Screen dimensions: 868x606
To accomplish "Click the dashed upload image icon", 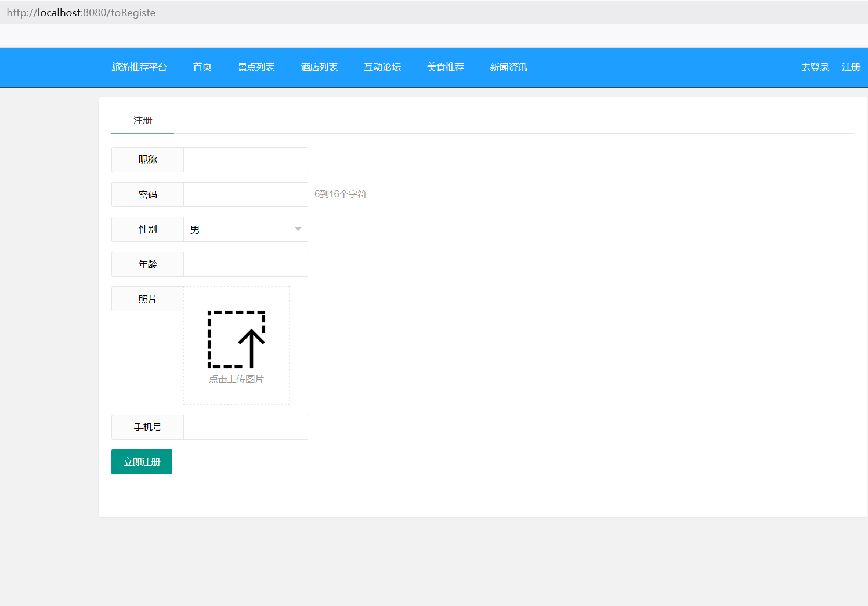I will pyautogui.click(x=236, y=339).
